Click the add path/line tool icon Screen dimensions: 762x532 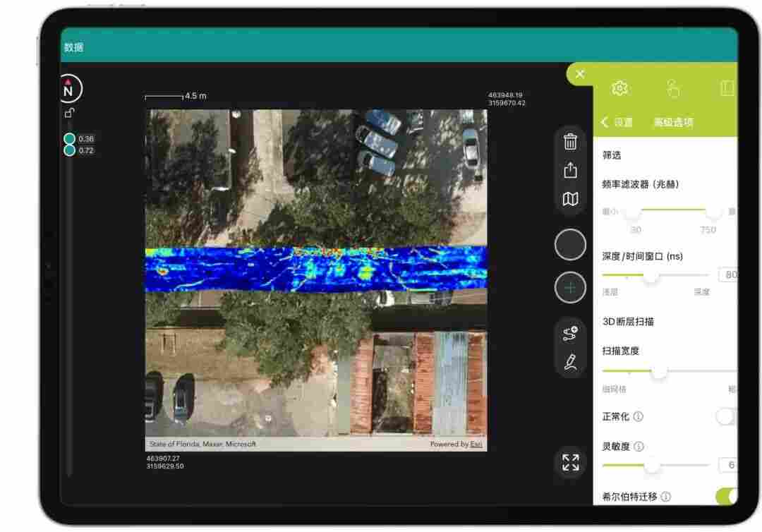(x=570, y=334)
